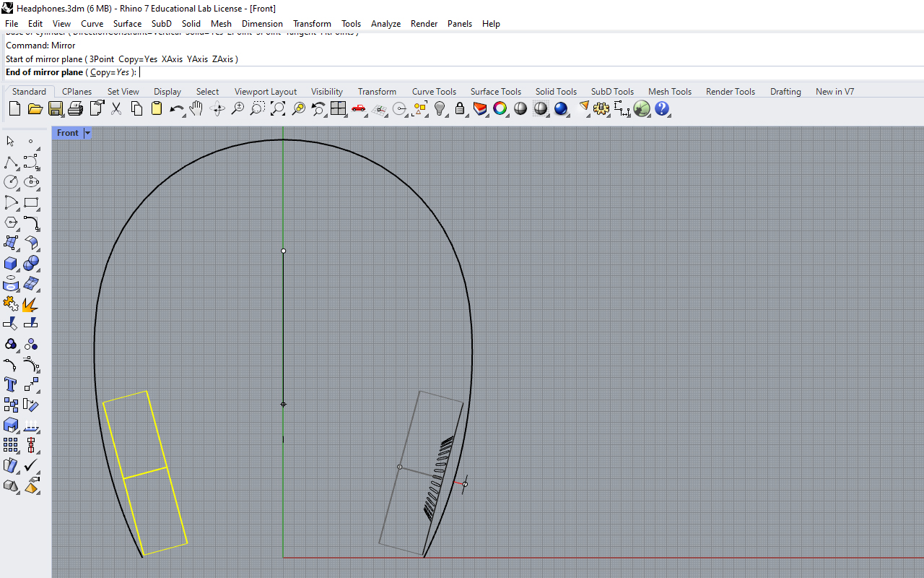Click the Render blue sphere icon
The image size is (924, 578).
click(x=561, y=109)
